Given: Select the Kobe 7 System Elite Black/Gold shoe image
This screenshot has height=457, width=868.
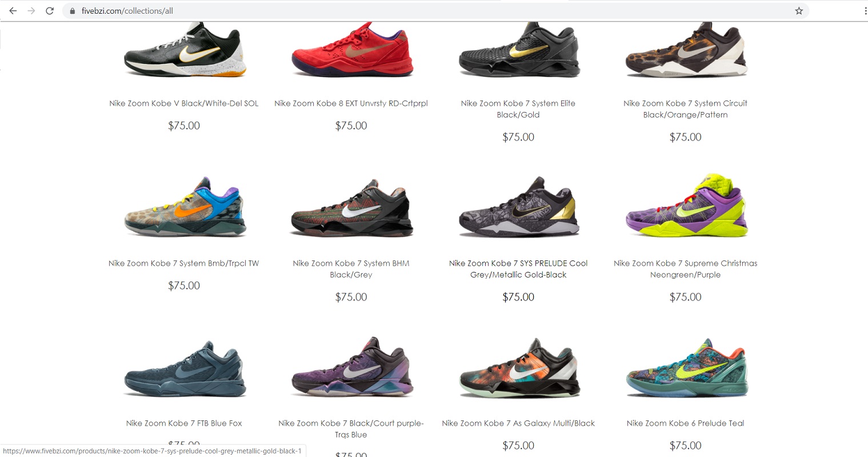Looking at the screenshot, I should pyautogui.click(x=519, y=50).
